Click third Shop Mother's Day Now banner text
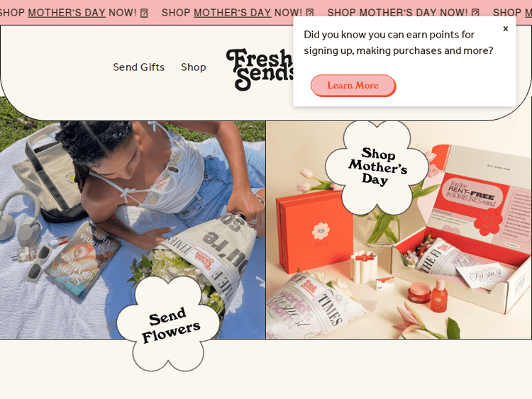 (397, 13)
